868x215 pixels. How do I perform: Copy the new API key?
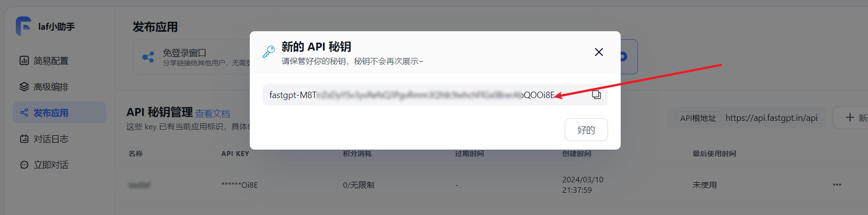click(x=596, y=95)
